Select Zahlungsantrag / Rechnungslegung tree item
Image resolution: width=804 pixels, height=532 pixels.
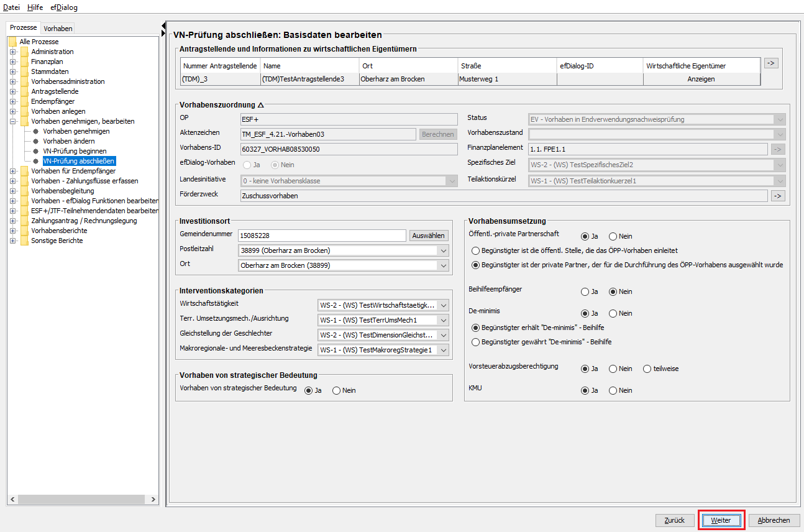click(x=84, y=221)
